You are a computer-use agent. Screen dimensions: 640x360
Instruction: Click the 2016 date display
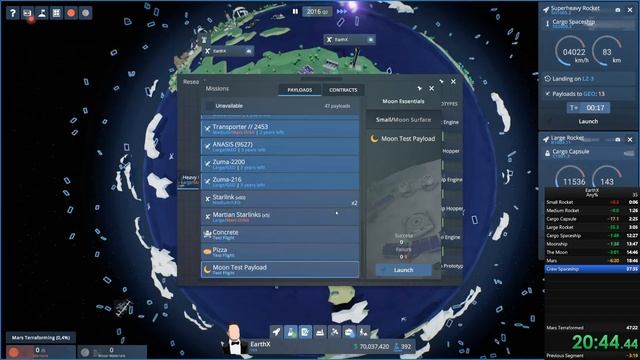[317, 11]
